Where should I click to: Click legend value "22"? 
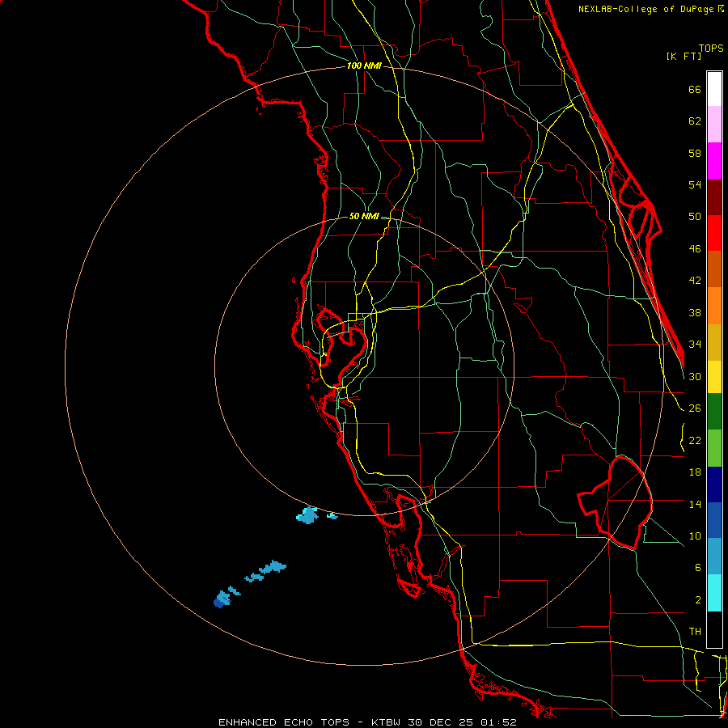coord(695,440)
